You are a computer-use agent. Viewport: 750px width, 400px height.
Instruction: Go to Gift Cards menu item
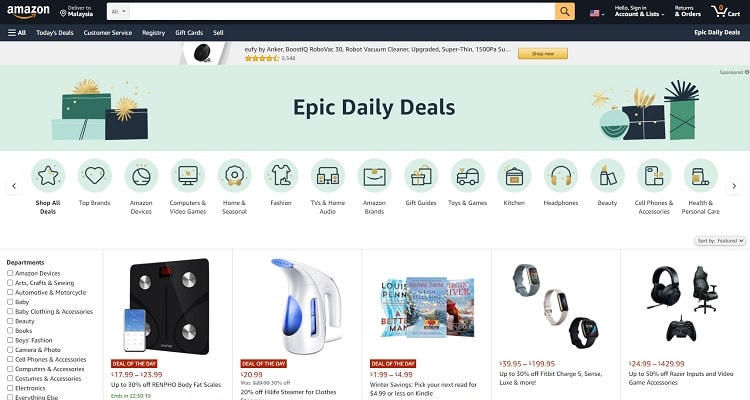point(189,33)
